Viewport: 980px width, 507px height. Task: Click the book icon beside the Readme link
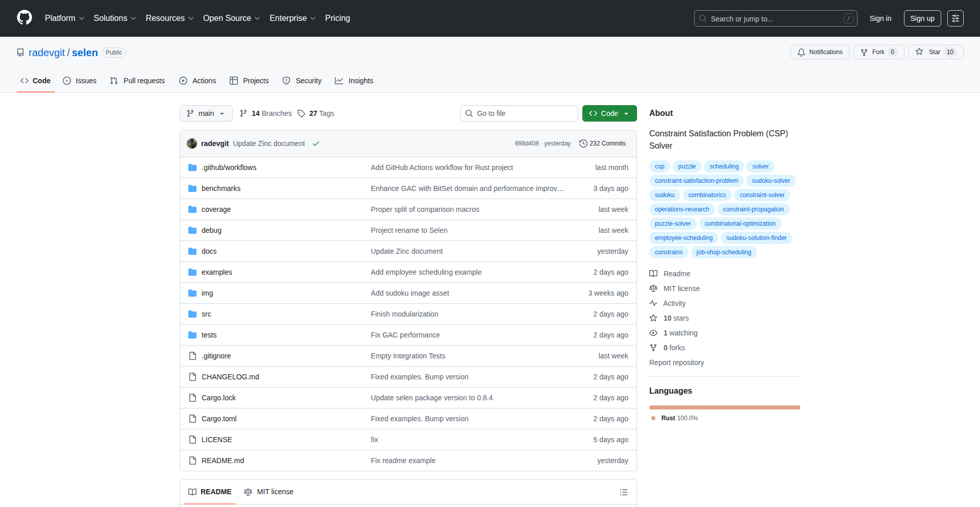tap(653, 274)
